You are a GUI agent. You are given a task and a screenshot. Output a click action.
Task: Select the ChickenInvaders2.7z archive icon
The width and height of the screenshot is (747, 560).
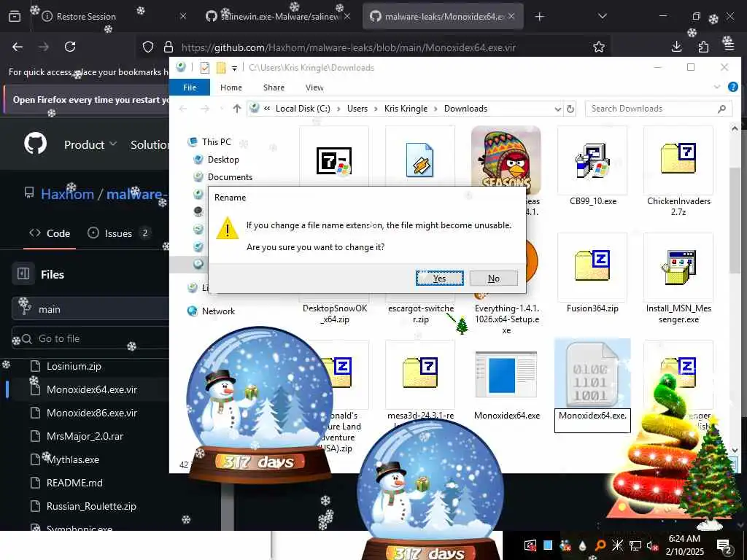[678, 160]
